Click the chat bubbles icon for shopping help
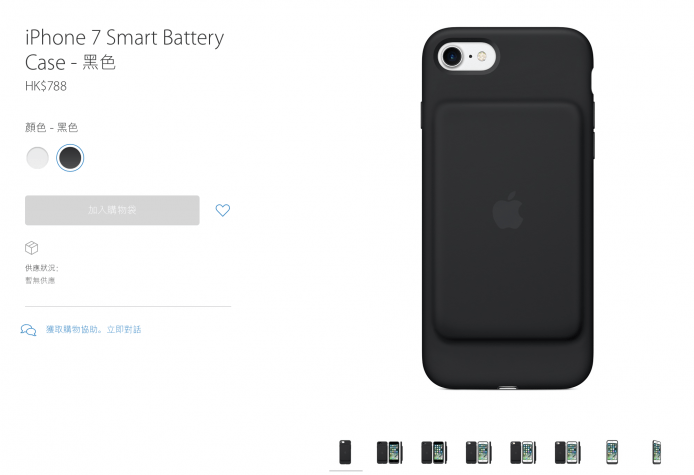The image size is (694, 475). 28,329
